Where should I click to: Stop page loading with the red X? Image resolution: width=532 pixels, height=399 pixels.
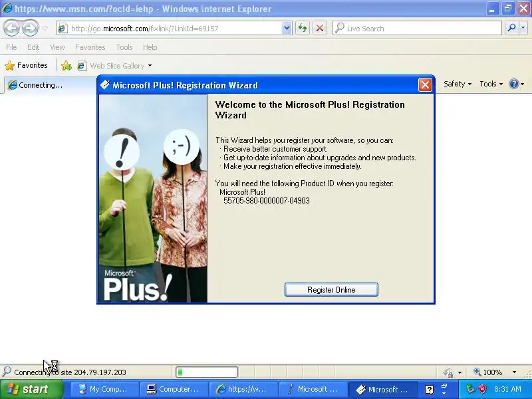click(320, 28)
